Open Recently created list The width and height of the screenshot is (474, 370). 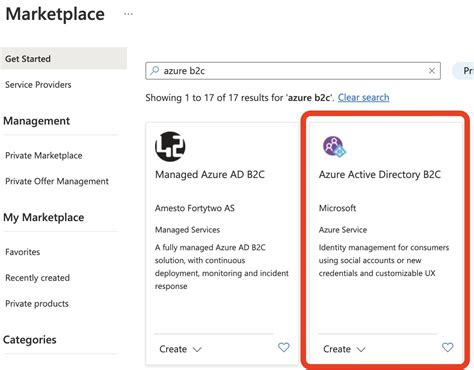37,278
